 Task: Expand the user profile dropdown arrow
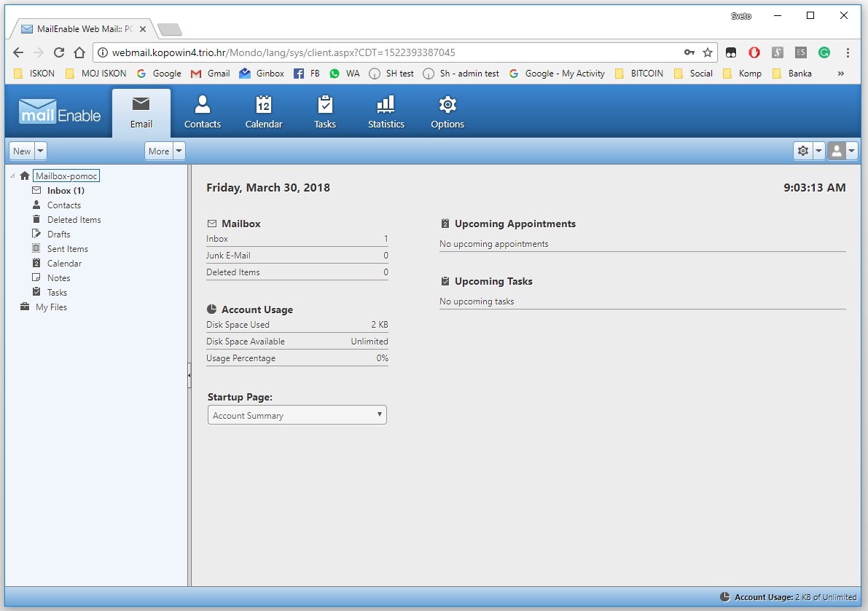pos(851,151)
